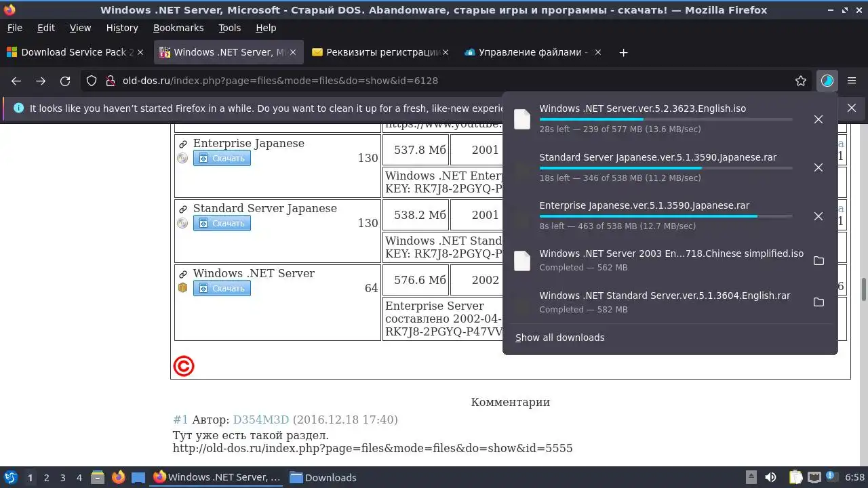The height and width of the screenshot is (488, 868).
Task: Open the Help menu
Action: tap(266, 28)
